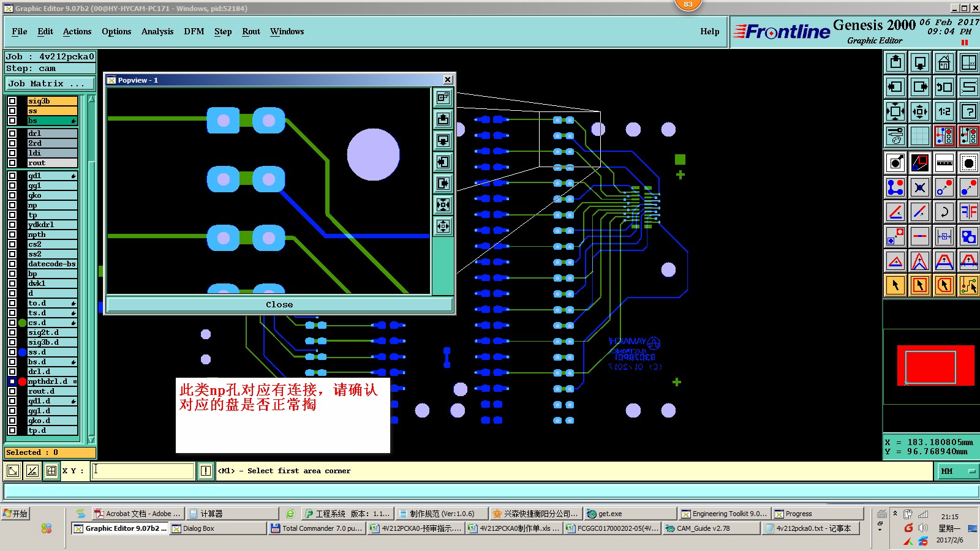980x551 pixels.
Task: Click the pan up icon
Action: [x=895, y=62]
